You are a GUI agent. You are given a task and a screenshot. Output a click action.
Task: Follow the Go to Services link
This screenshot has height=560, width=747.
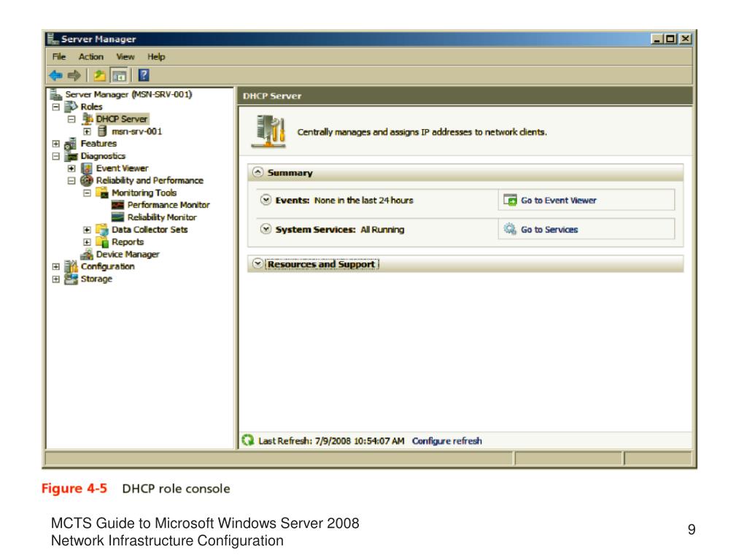coord(549,230)
